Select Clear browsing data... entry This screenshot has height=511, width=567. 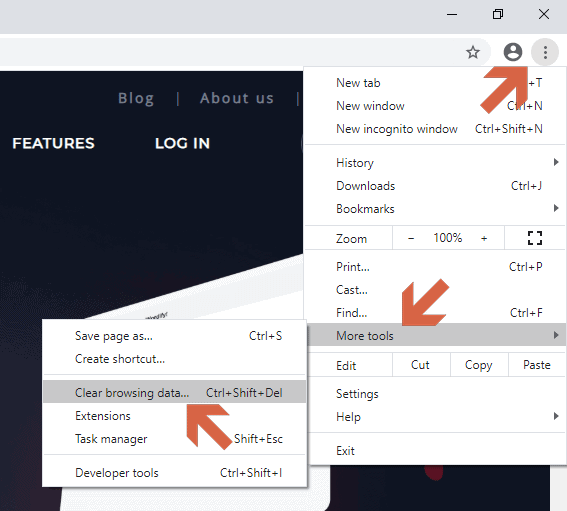(x=174, y=393)
